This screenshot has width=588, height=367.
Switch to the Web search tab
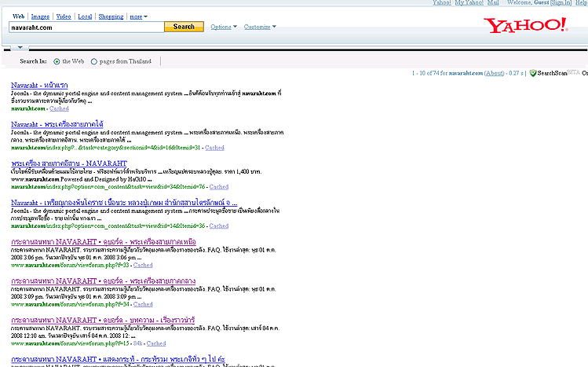pos(18,17)
